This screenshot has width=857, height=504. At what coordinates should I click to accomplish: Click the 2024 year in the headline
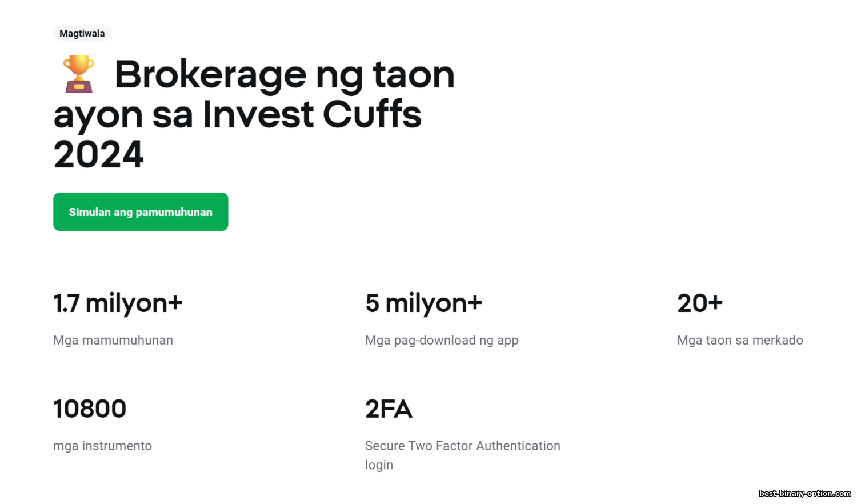[x=98, y=155]
